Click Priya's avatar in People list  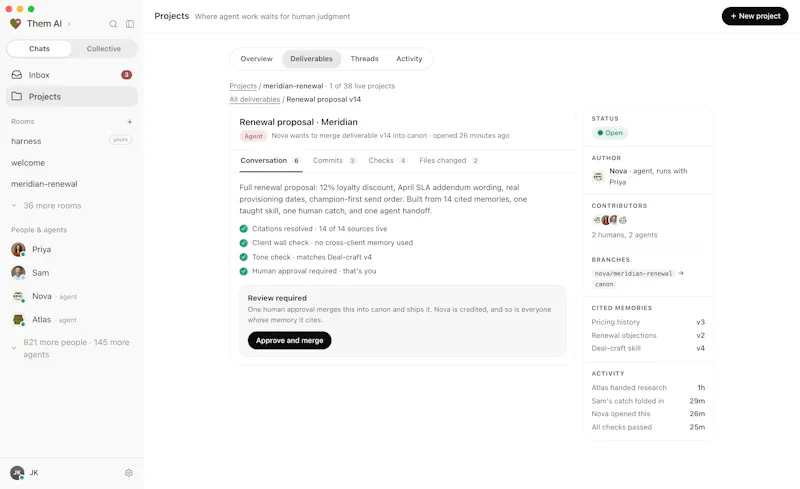click(x=18, y=250)
